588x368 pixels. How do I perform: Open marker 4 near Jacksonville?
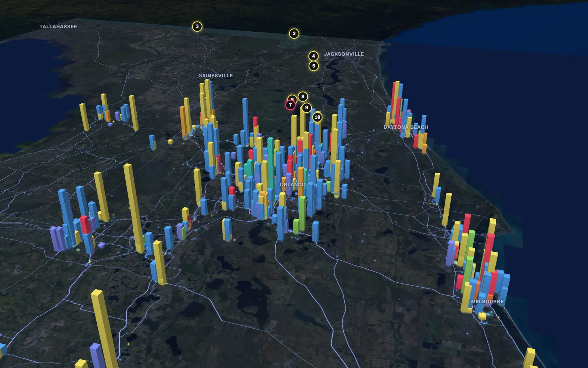point(313,56)
